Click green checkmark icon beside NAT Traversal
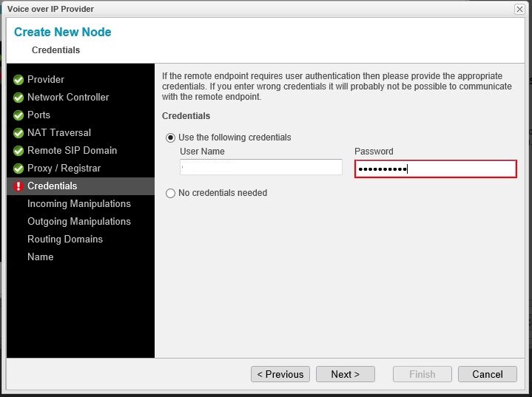 pos(18,133)
